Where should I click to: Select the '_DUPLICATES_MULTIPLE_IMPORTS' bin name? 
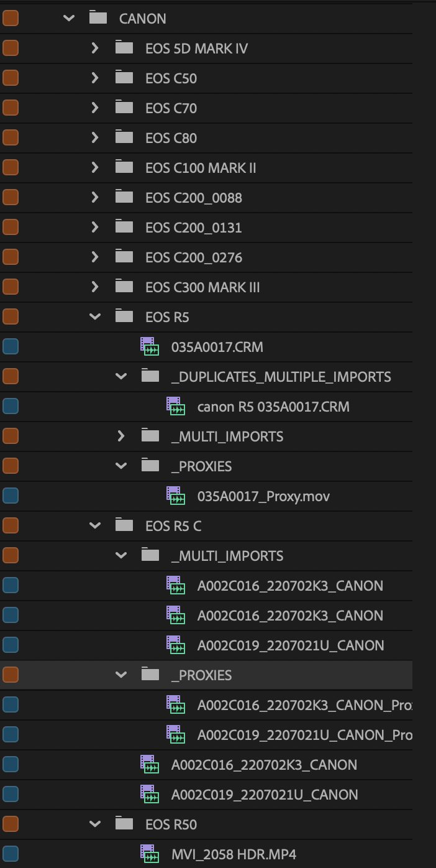pos(281,377)
